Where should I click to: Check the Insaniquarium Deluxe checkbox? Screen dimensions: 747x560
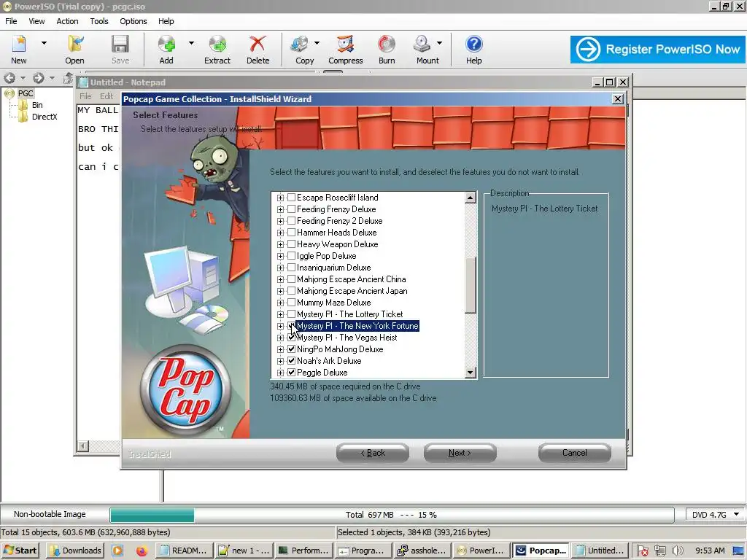(x=292, y=267)
